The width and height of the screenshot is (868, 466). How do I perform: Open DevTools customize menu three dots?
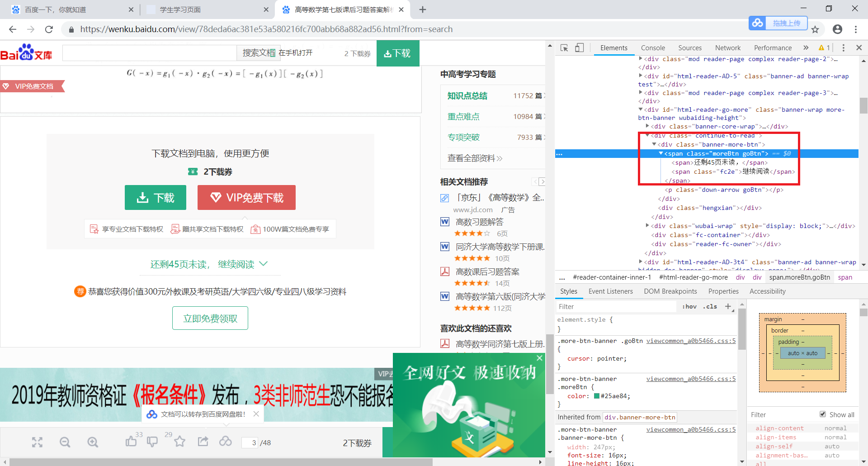pos(843,48)
